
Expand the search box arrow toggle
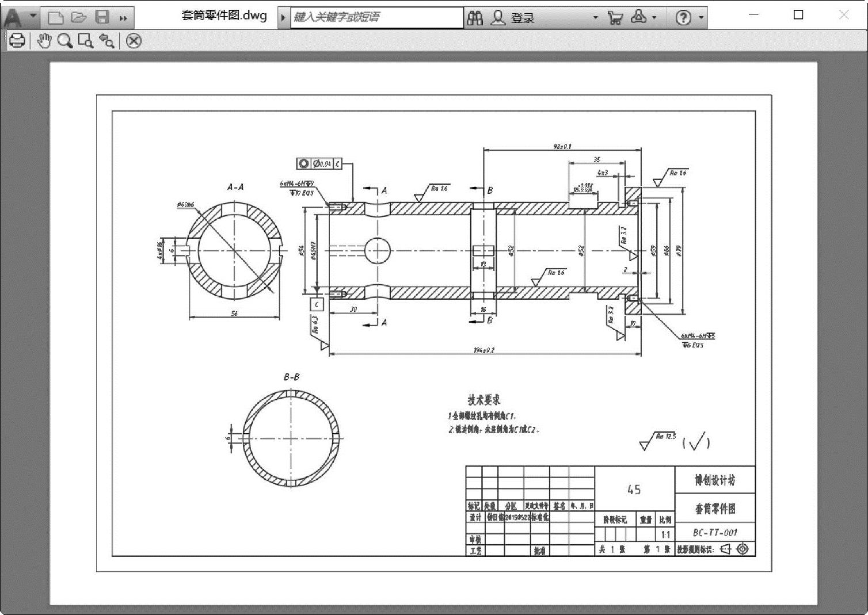pyautogui.click(x=283, y=18)
